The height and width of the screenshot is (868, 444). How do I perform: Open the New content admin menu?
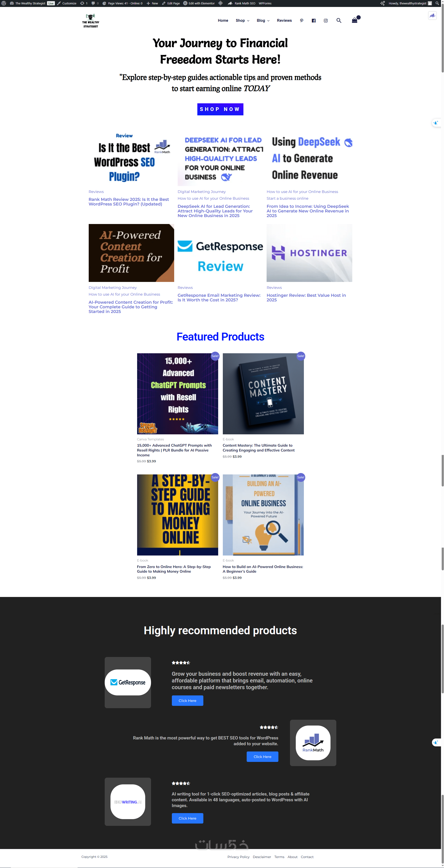(152, 3)
